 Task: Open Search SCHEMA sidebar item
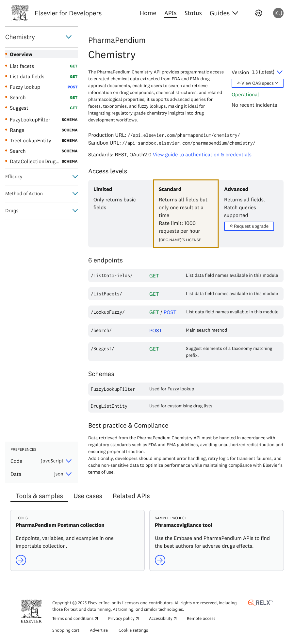pyautogui.click(x=41, y=151)
